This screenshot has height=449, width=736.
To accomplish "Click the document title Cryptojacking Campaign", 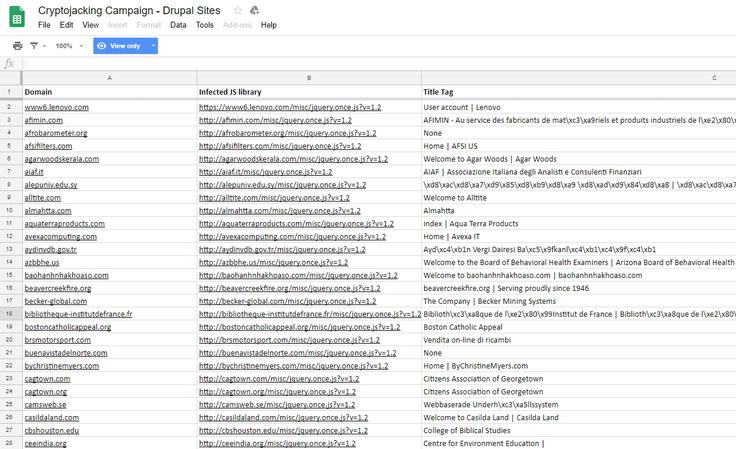I will (129, 10).
